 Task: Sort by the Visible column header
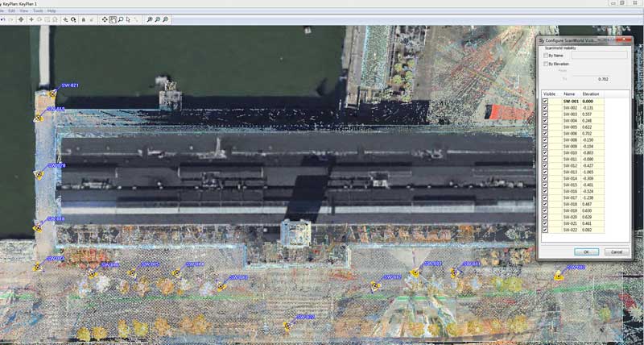tap(549, 94)
